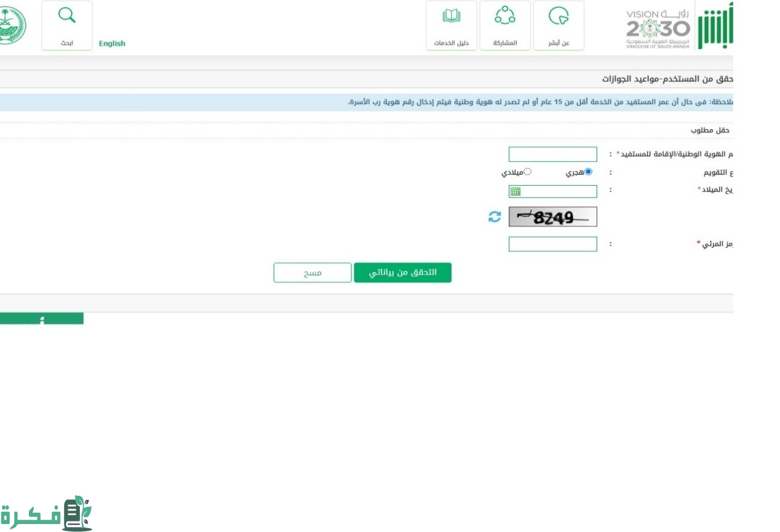Image resolution: width=780 pixels, height=532 pixels.
Task: Click the green banner below the form
Action: [41, 319]
